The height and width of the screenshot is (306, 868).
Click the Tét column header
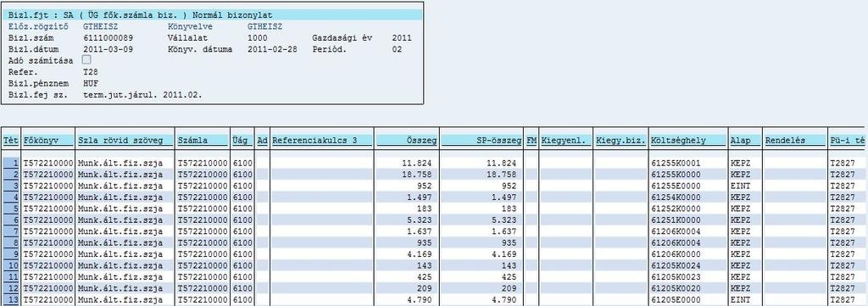[11, 141]
